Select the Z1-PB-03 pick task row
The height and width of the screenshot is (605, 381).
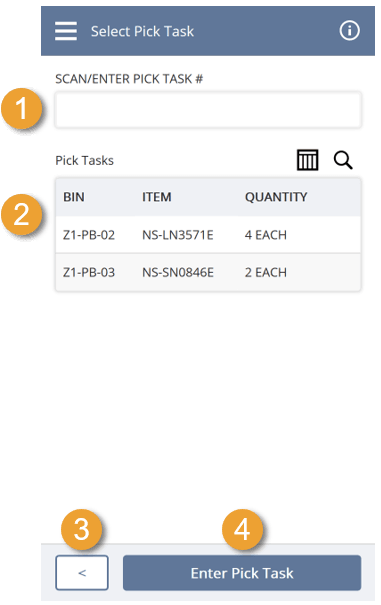coord(208,272)
